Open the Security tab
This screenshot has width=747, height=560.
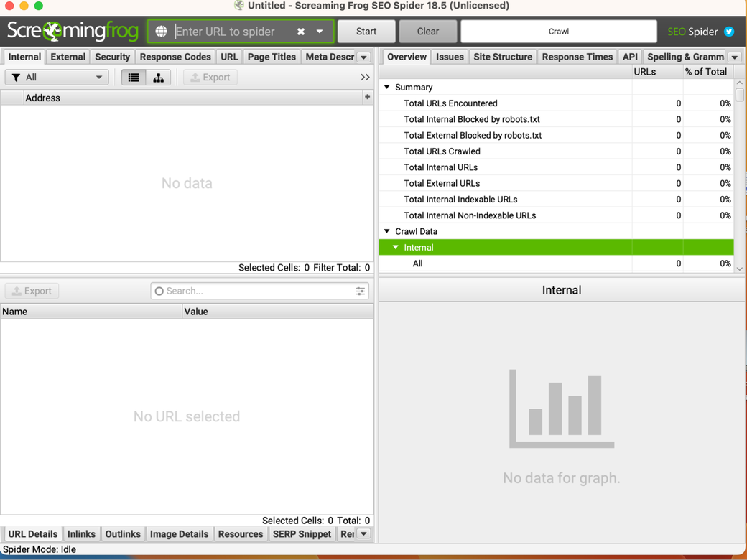coord(113,57)
